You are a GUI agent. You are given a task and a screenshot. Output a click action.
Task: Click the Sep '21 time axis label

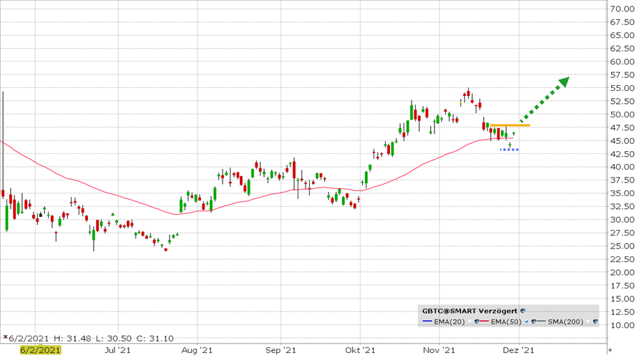280,350
